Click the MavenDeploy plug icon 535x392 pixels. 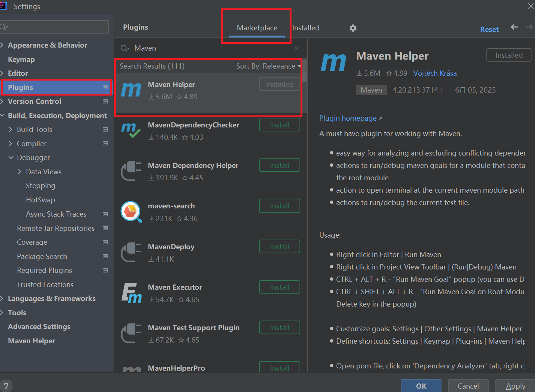(x=131, y=252)
